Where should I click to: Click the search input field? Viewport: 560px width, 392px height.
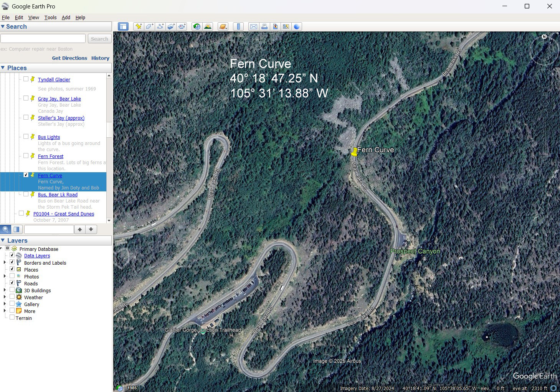click(43, 39)
